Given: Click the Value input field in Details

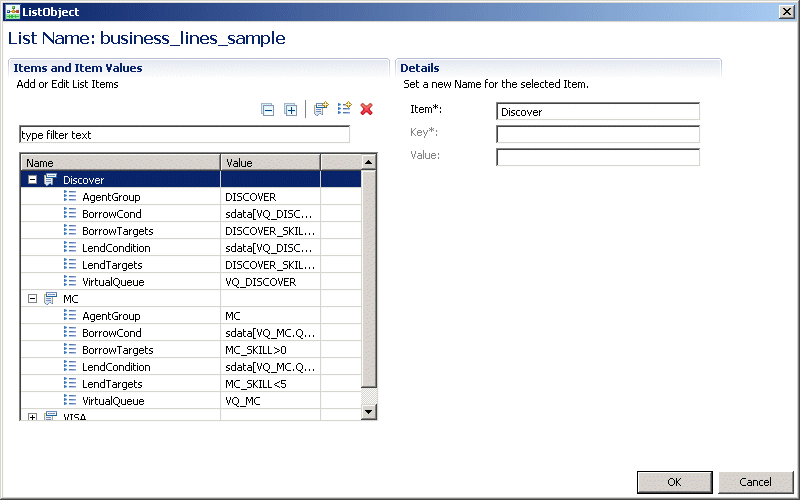Looking at the screenshot, I should (x=597, y=157).
